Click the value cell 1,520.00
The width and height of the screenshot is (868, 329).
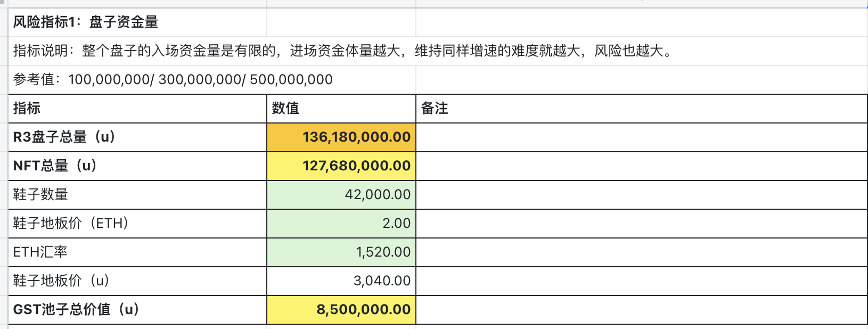point(341,252)
